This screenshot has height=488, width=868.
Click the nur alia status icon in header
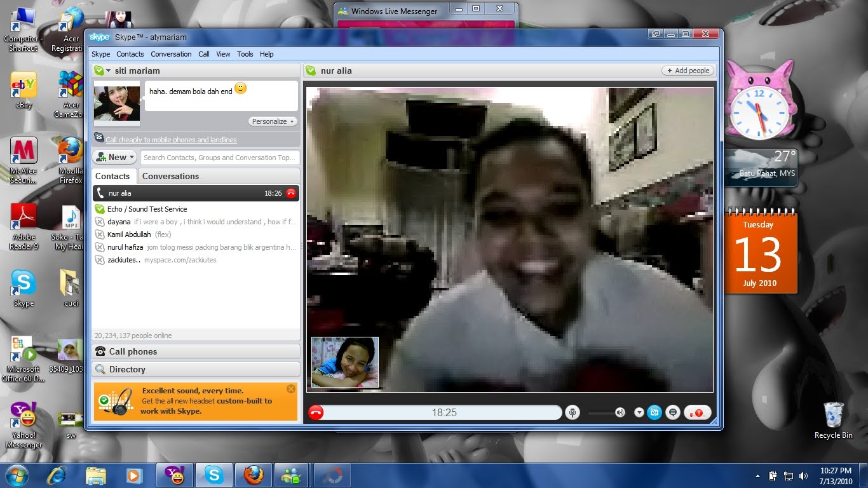(x=311, y=71)
